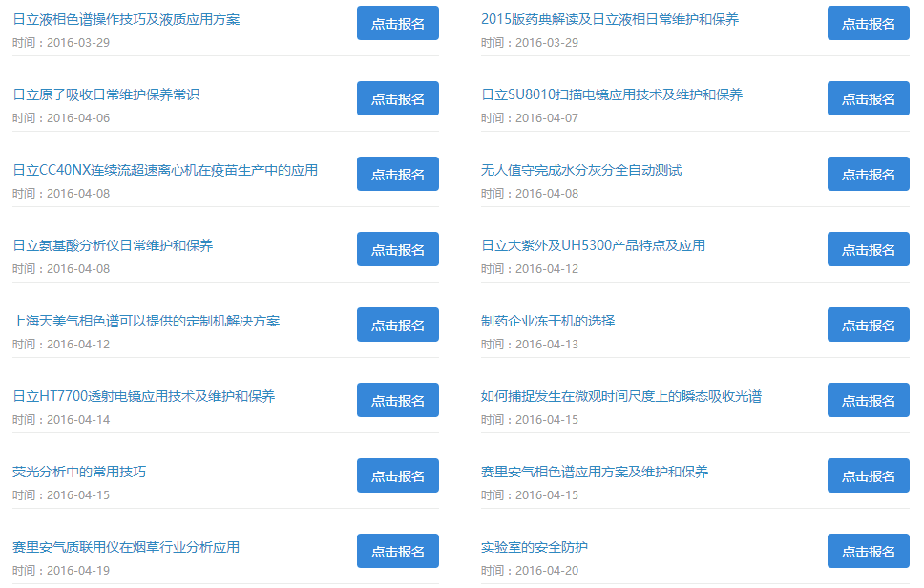Image resolution: width=924 pixels, height=588 pixels.
Task: Click 点击报名 for 2015版药典解读及日立液相日常维护和保养
Action: [x=868, y=23]
